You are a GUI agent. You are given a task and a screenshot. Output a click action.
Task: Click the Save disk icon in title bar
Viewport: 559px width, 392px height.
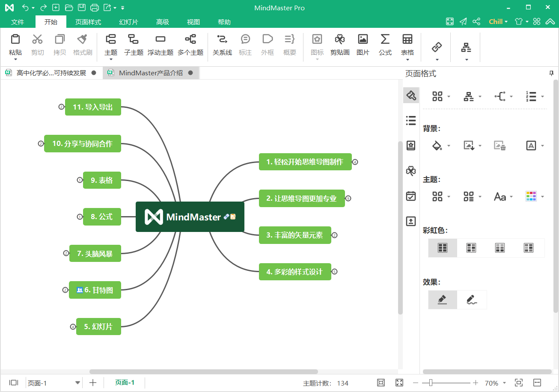[x=81, y=8]
